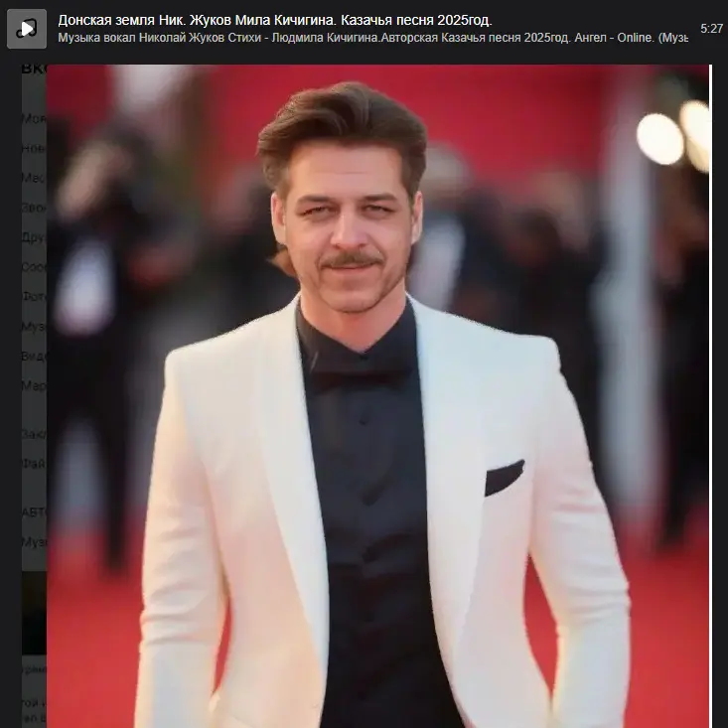
Task: Click the photo of man in white jacket
Action: pyautogui.click(x=377, y=397)
